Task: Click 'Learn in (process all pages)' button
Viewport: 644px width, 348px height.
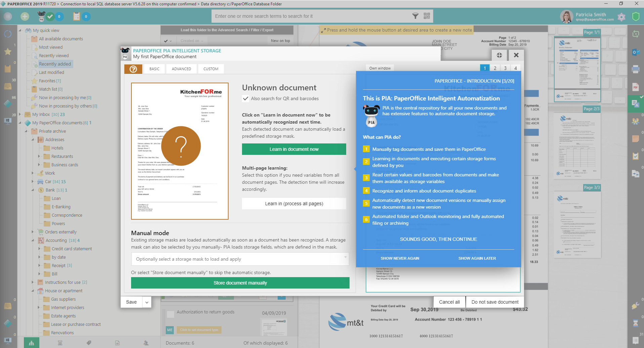Action: click(294, 204)
